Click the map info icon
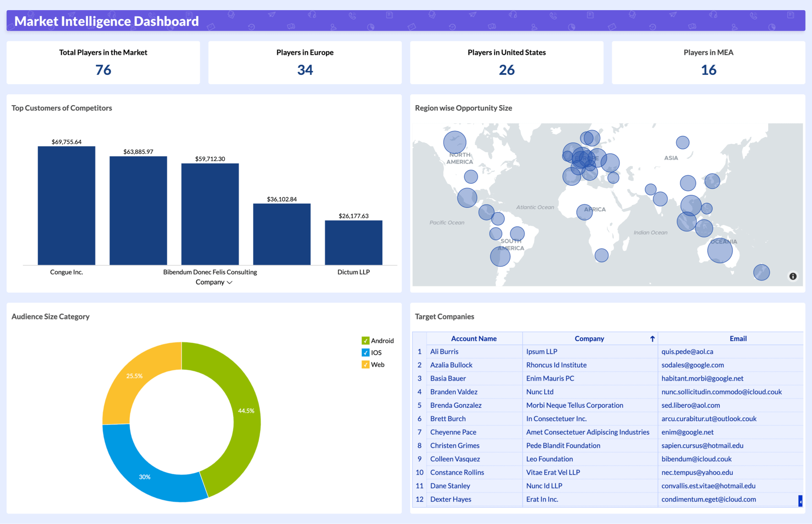 point(793,276)
